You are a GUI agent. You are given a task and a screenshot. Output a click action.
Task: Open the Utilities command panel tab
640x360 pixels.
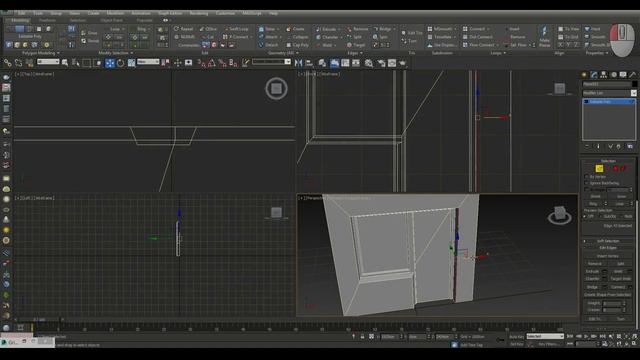(633, 75)
